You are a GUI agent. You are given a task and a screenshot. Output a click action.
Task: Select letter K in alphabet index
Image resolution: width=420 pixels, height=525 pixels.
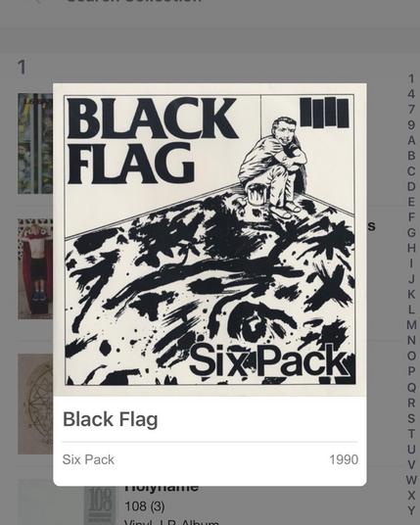[411, 294]
